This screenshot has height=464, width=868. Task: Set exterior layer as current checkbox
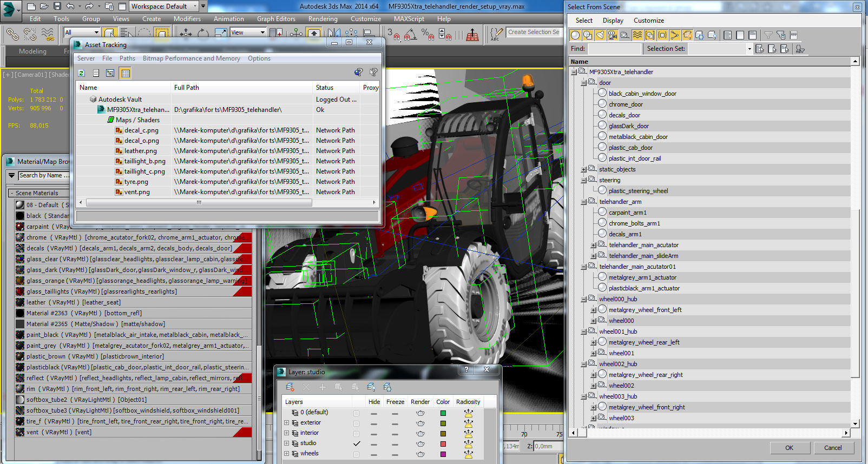pos(356,423)
